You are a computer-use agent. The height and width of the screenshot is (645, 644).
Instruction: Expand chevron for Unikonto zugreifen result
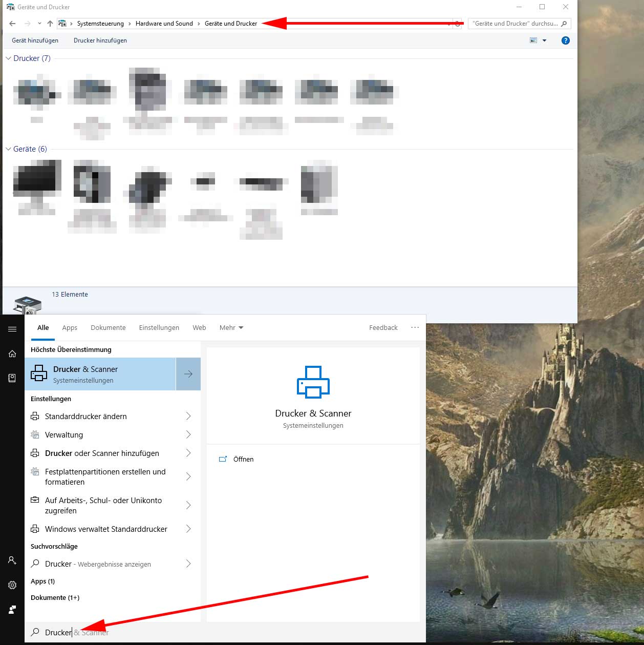[x=188, y=505]
